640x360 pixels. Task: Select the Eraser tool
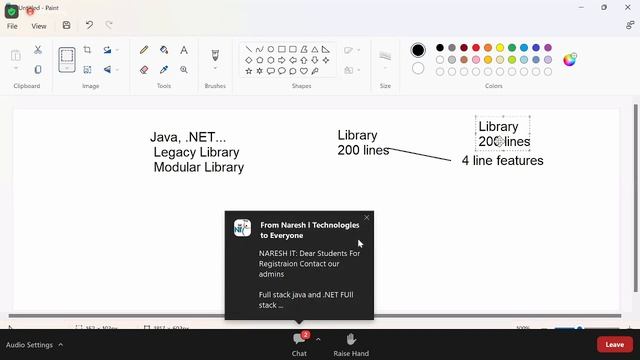click(x=144, y=70)
